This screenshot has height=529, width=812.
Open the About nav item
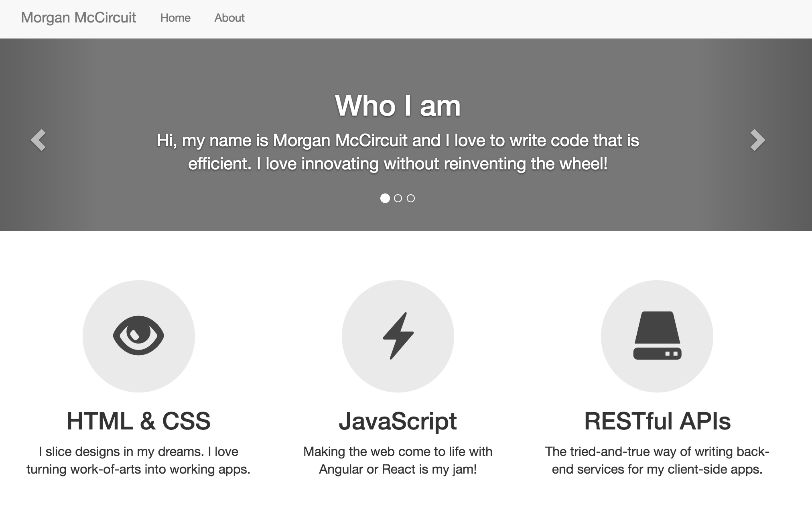(x=229, y=18)
